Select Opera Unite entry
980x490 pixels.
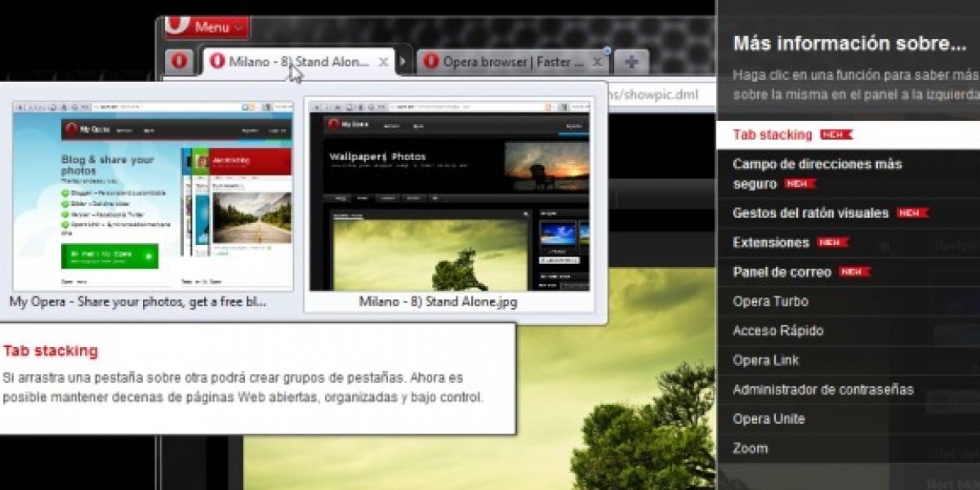click(x=848, y=419)
